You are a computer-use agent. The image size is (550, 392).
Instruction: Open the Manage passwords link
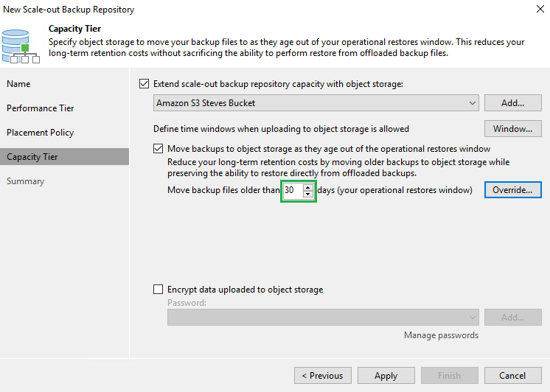pyautogui.click(x=441, y=335)
